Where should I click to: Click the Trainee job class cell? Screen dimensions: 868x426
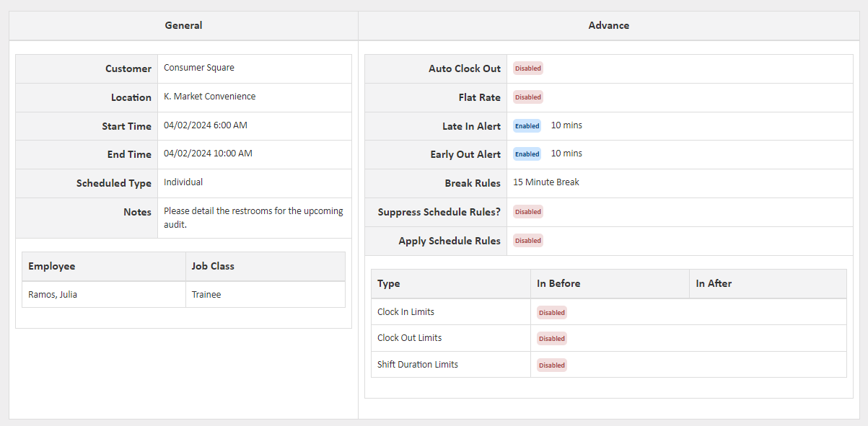point(206,294)
